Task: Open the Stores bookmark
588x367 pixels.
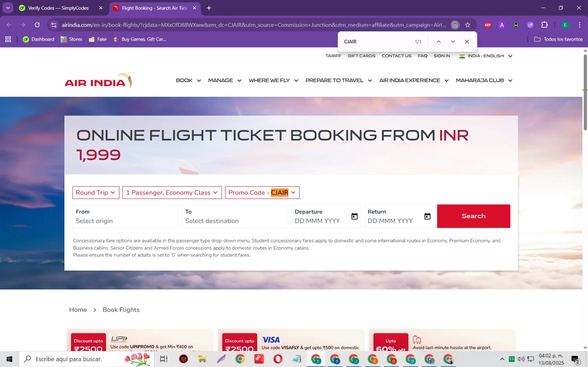Action: tap(71, 39)
